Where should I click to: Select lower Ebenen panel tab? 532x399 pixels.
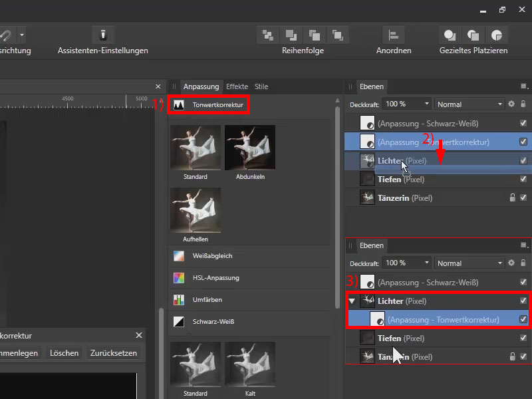372,245
